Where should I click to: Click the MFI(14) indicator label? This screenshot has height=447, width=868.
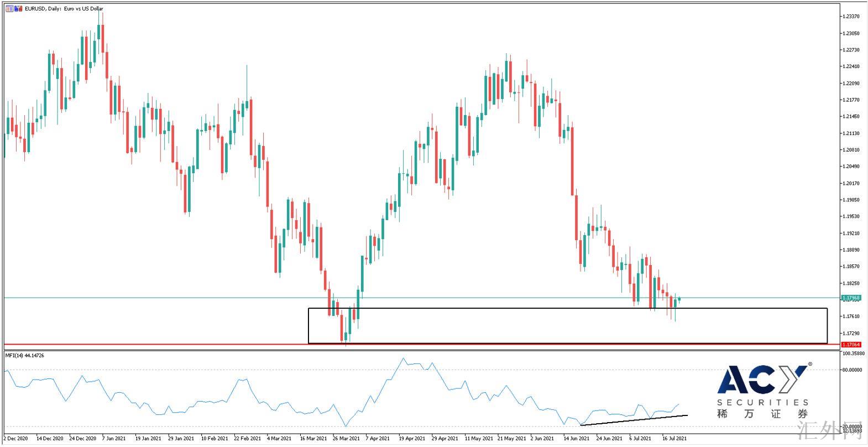coord(25,355)
